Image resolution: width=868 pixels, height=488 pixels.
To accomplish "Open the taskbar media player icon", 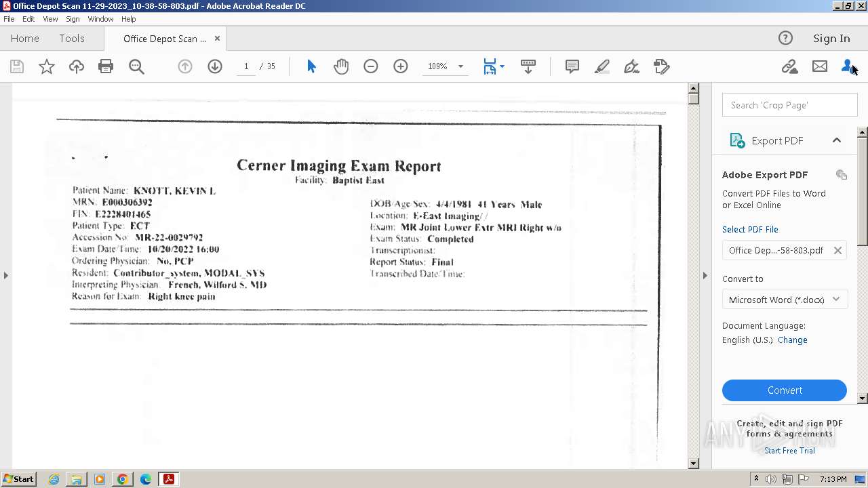I will pyautogui.click(x=100, y=479).
